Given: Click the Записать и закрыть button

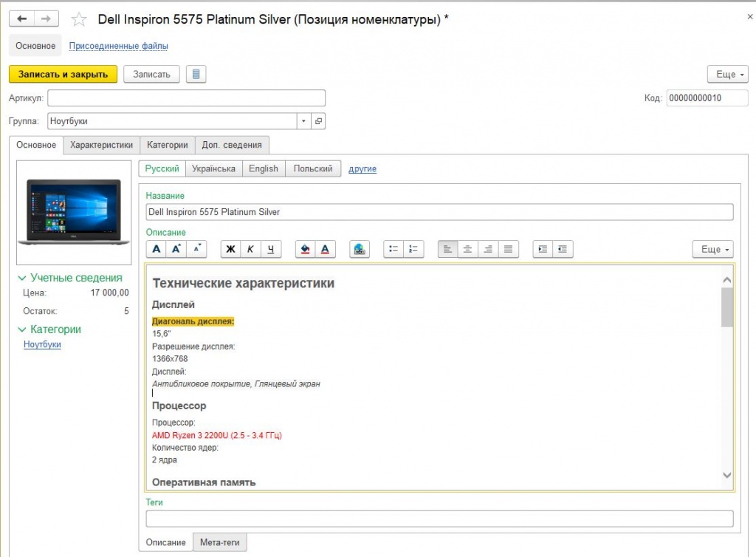Looking at the screenshot, I should [63, 74].
